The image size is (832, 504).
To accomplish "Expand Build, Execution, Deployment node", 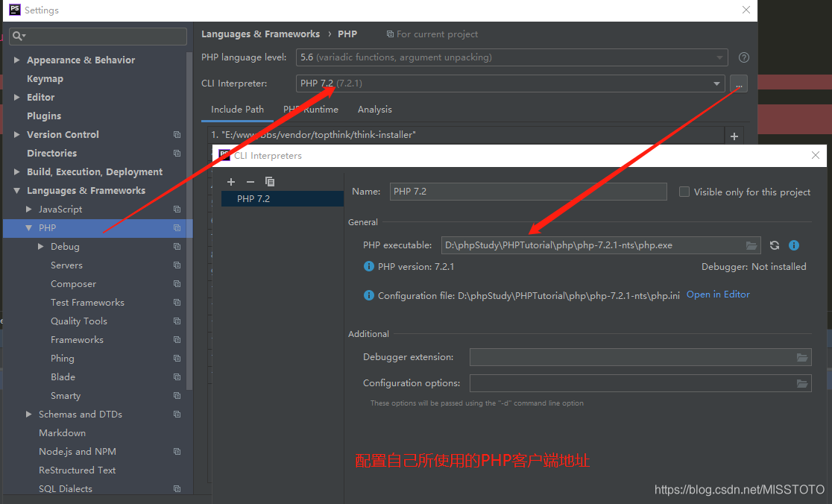I will coord(17,172).
